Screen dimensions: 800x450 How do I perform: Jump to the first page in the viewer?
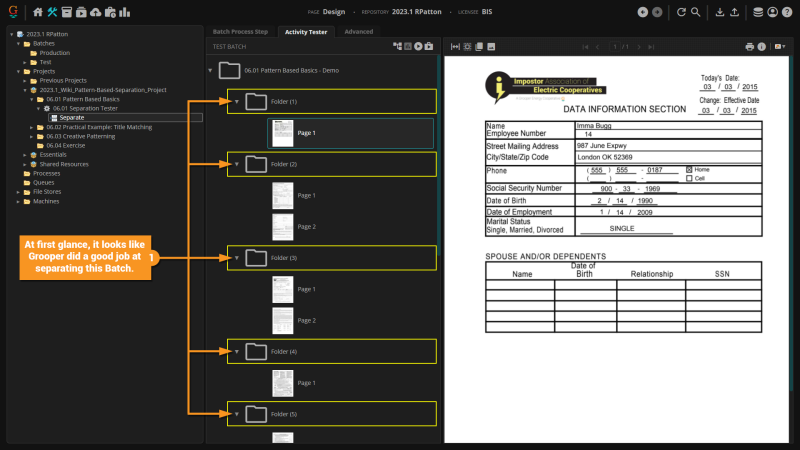point(585,47)
